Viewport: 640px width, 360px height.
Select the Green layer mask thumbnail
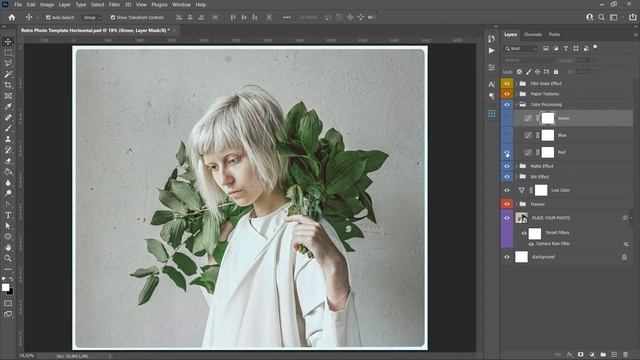pos(548,118)
